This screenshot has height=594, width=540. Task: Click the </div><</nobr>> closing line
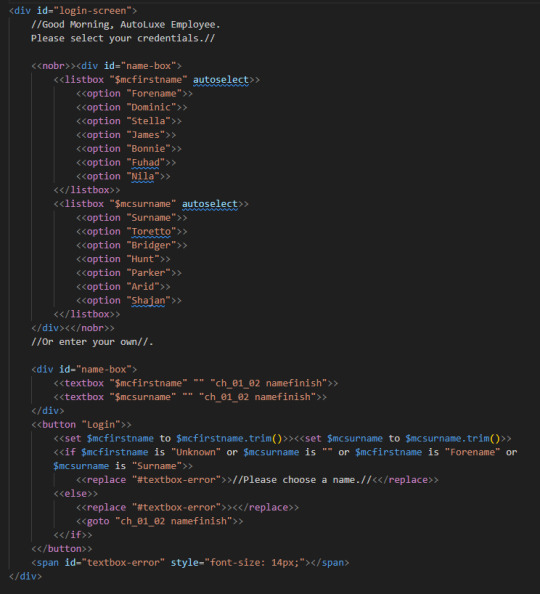[73, 328]
